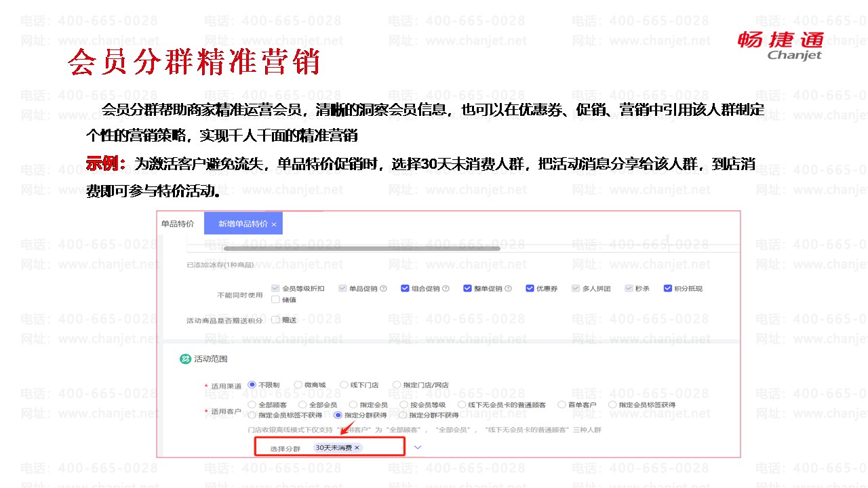Click the green 活动范围 section icon

pos(185,359)
